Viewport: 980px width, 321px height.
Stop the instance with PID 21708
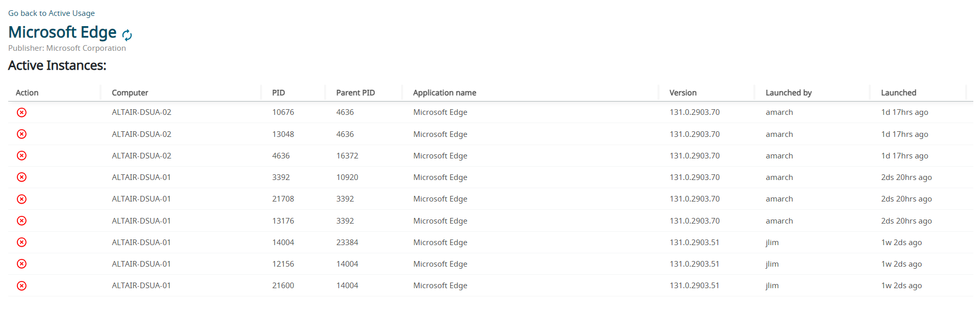pos(22,199)
